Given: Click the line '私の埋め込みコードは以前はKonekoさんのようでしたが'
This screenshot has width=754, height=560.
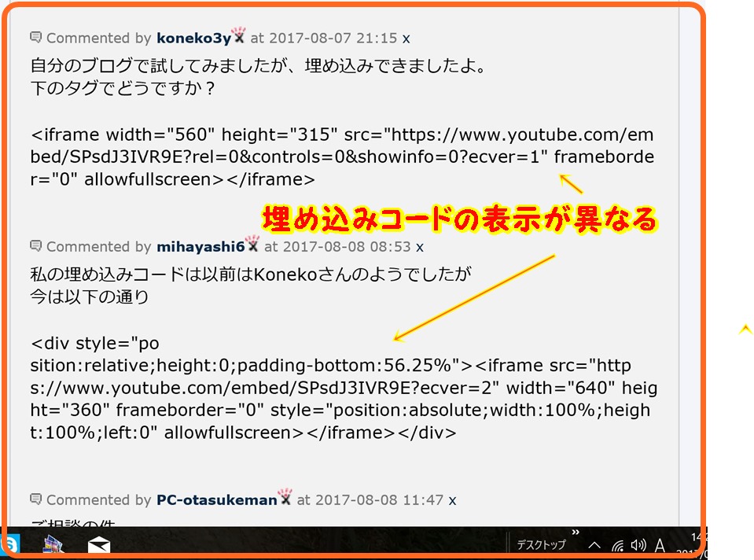Looking at the screenshot, I should (251, 274).
